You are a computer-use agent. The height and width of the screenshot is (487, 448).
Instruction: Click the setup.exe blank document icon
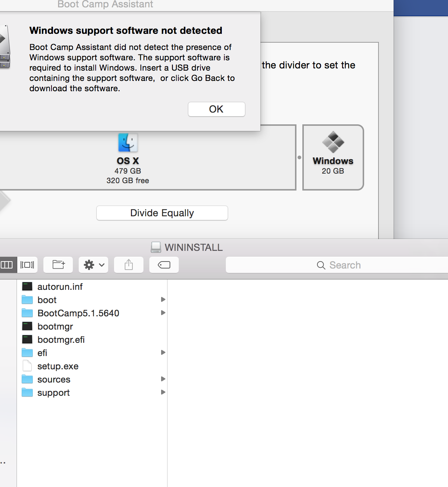[27, 366]
